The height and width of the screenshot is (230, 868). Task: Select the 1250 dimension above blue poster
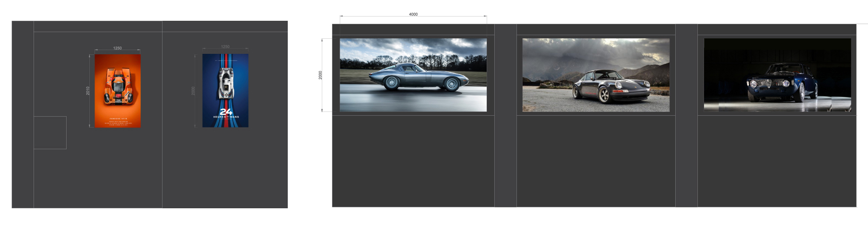click(225, 47)
